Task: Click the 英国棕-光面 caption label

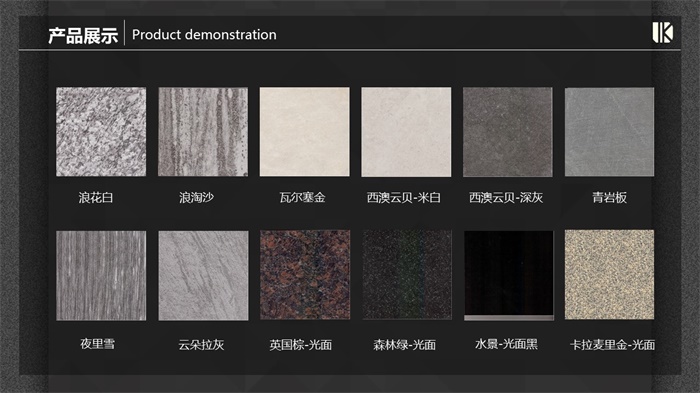Action: 300,345
